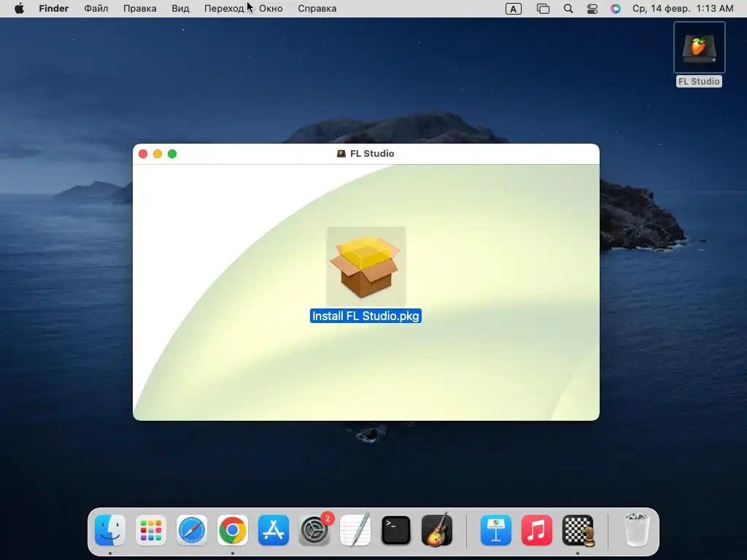Open the Справка menu

[317, 9]
